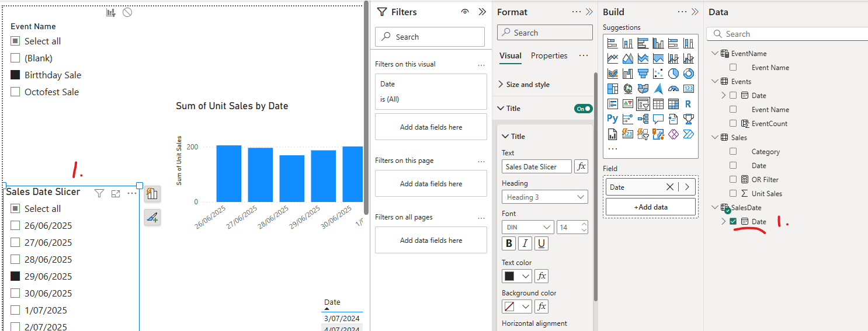This screenshot has height=331, width=868.
Task: Apply Bold to the title
Action: pos(509,243)
